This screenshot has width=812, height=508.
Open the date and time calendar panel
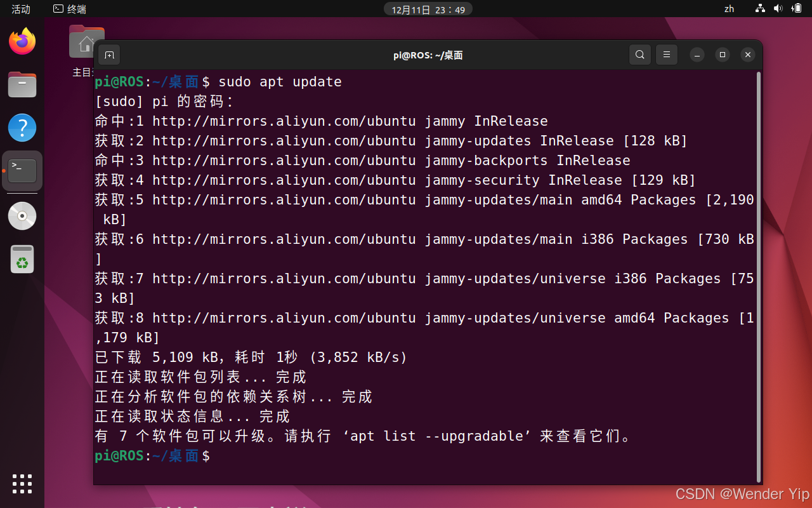428,10
